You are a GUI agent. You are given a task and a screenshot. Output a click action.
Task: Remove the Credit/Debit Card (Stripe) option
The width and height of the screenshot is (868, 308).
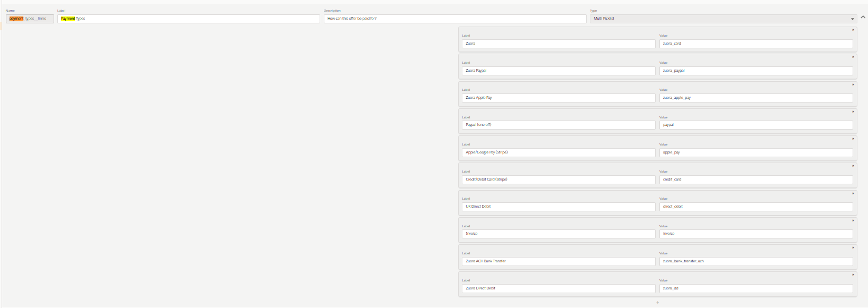pyautogui.click(x=853, y=166)
